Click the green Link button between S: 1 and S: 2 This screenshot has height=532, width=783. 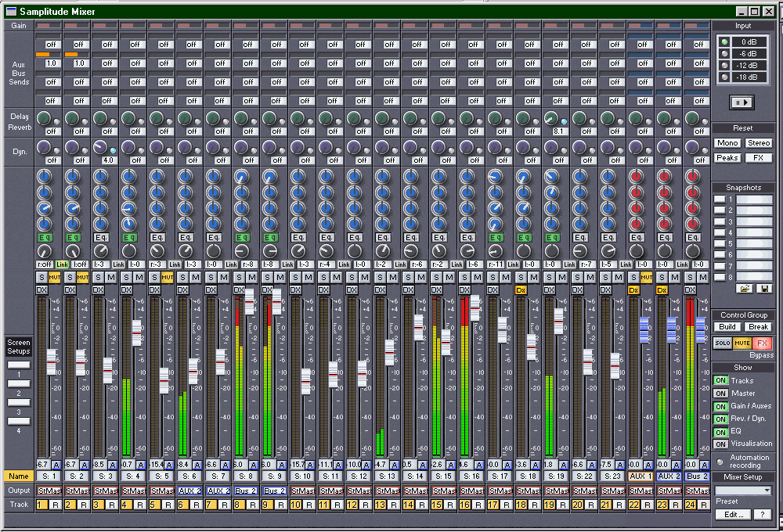point(62,264)
